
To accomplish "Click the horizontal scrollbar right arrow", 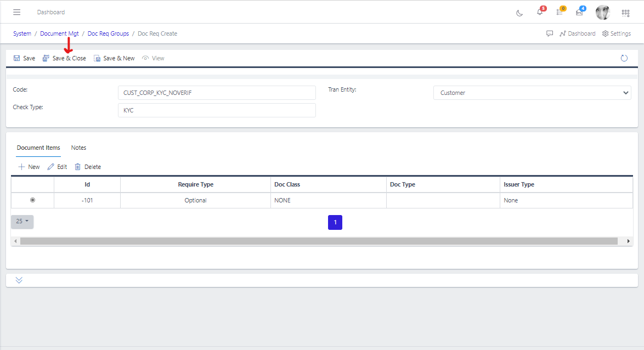I will click(629, 241).
